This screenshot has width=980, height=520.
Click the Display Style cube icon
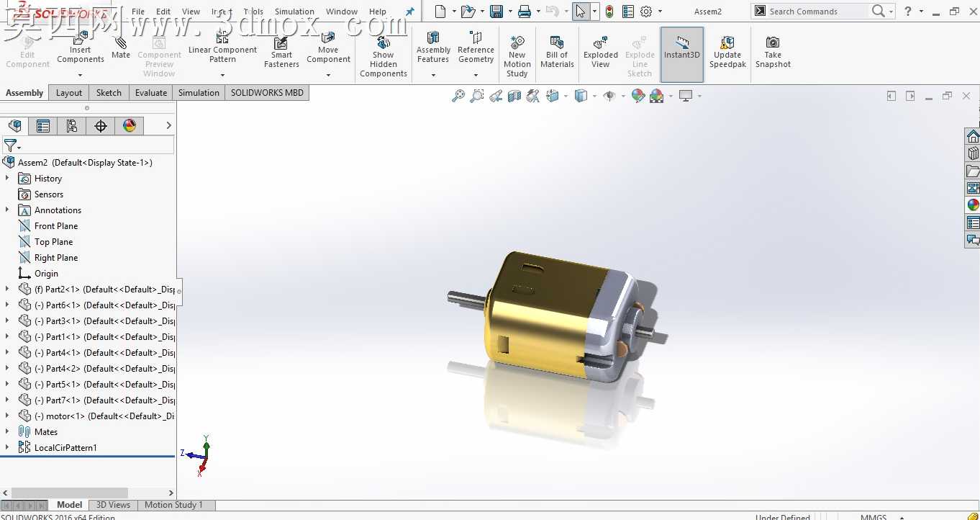(581, 96)
